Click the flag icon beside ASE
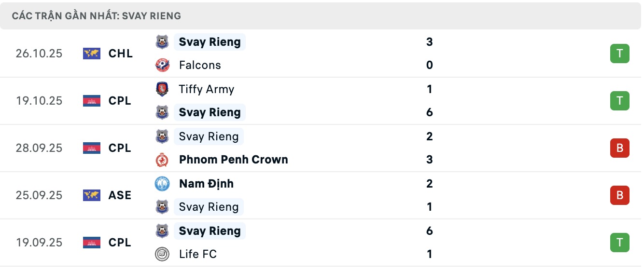644x271 pixels. [x=92, y=195]
